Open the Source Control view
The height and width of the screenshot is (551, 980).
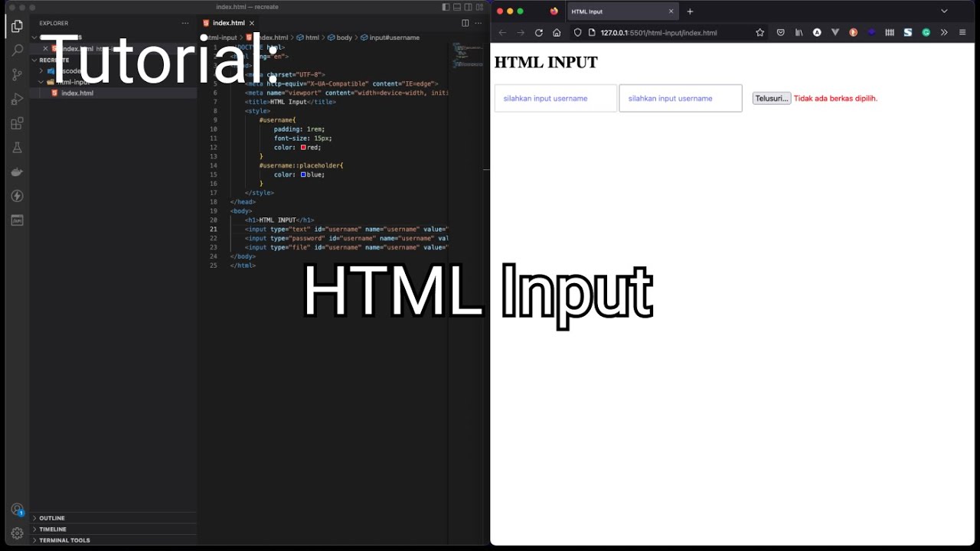17,75
